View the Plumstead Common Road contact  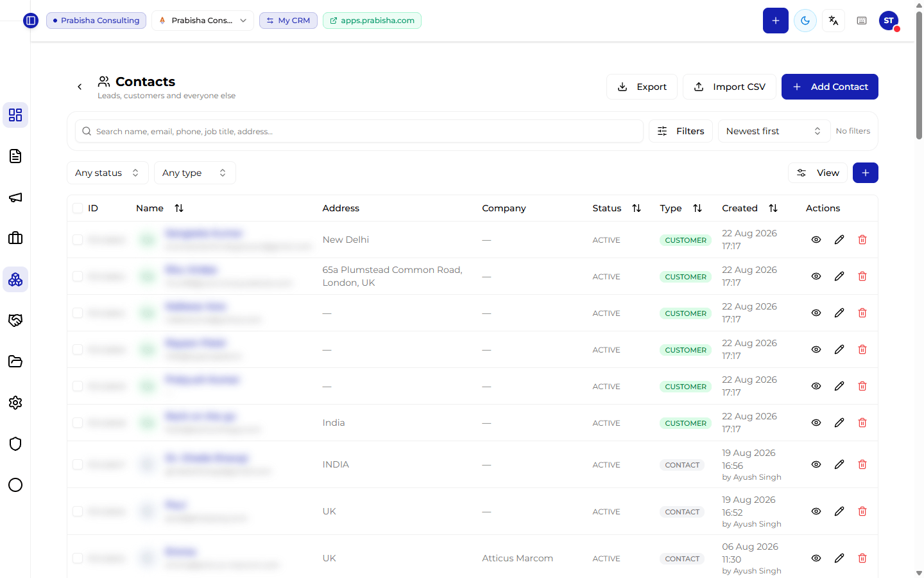tap(816, 276)
